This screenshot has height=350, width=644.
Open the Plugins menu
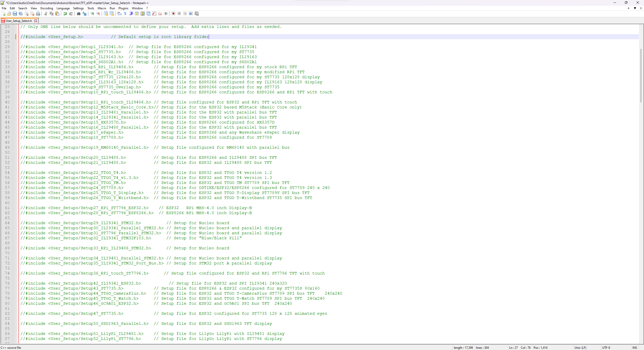click(123, 8)
